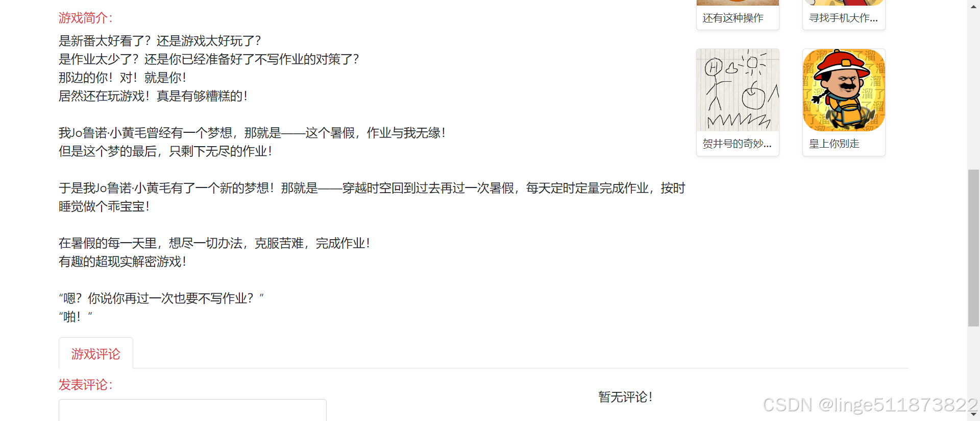Click the vertical scrollbar thumb
Image resolution: width=980 pixels, height=421 pixels.
pyautogui.click(x=973, y=248)
